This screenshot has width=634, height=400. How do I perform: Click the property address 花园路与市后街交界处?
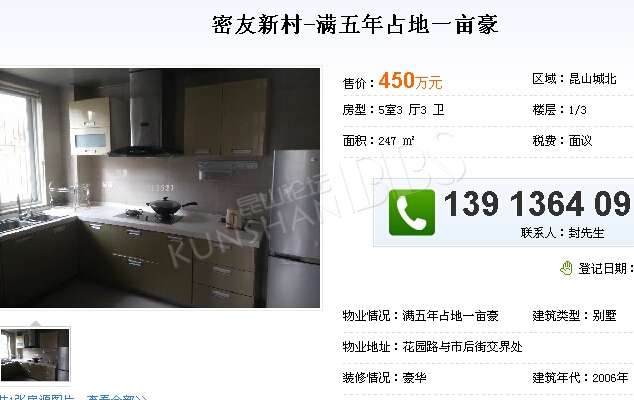pos(463,347)
